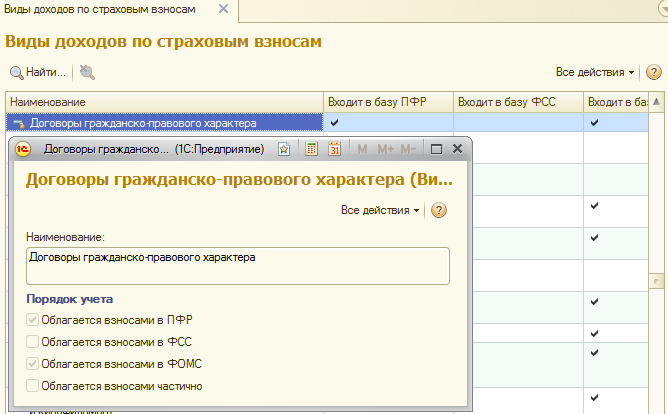
Task: Toggle the Облагается взносами в ФСС checkbox
Action: pyautogui.click(x=32, y=342)
